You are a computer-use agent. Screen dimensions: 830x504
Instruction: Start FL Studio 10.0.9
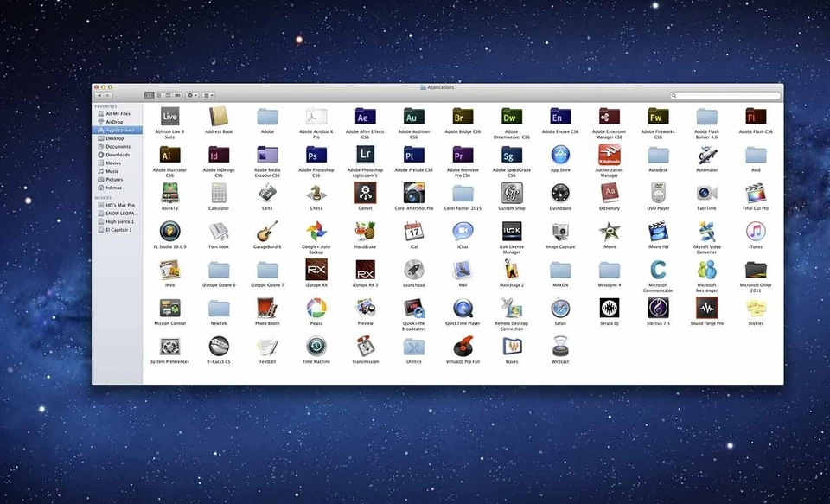pyautogui.click(x=169, y=232)
